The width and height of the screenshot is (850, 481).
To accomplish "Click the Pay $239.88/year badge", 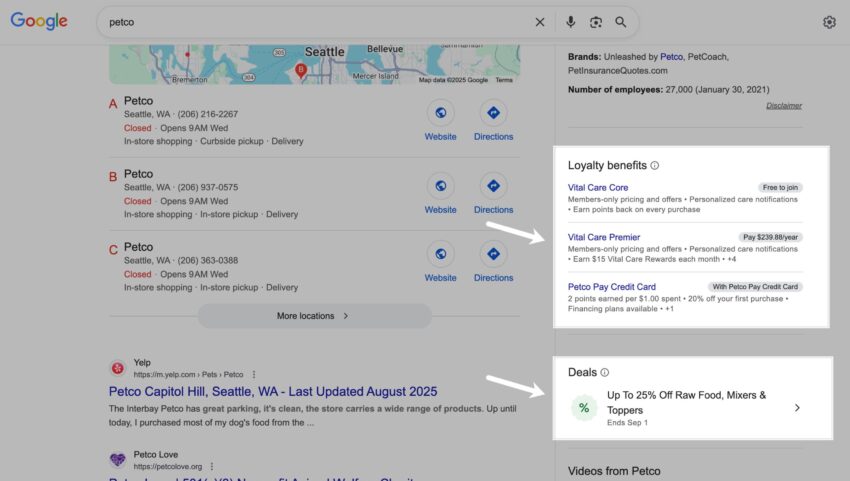I will tap(770, 237).
